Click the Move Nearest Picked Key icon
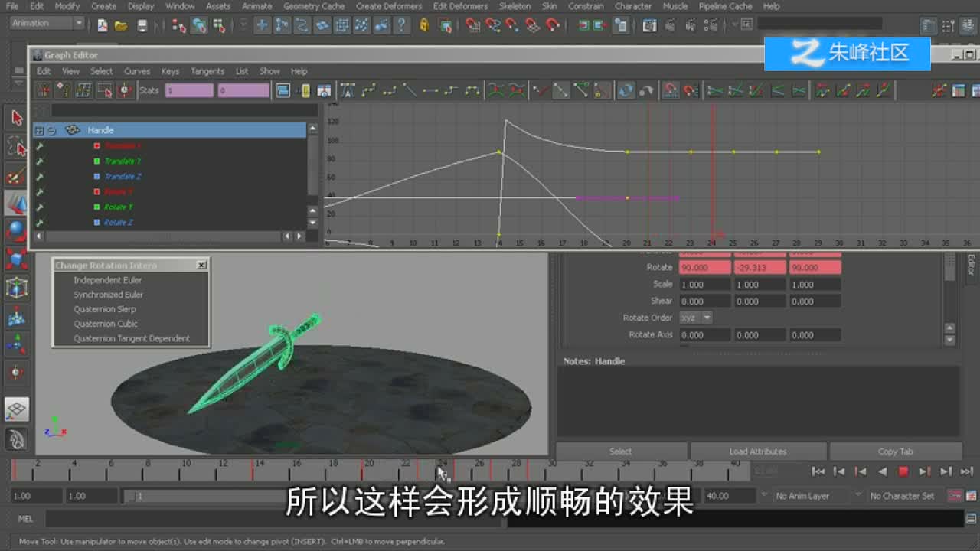The height and width of the screenshot is (551, 980). point(44,90)
